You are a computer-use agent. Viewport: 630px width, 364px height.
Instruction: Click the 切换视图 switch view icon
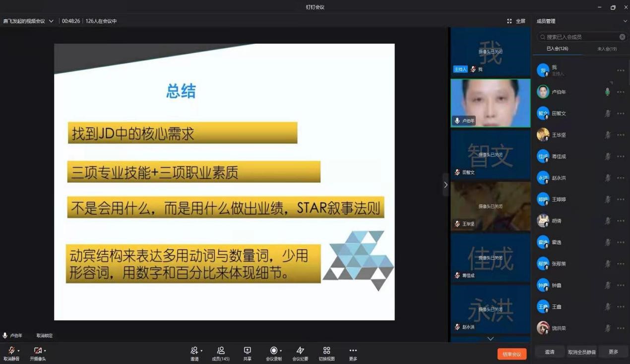(x=326, y=351)
